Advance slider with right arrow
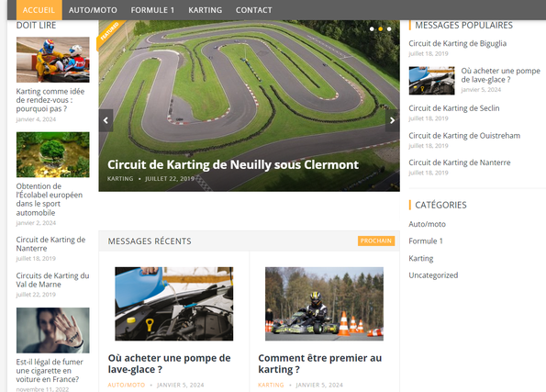The height and width of the screenshot is (392, 546). (393, 120)
